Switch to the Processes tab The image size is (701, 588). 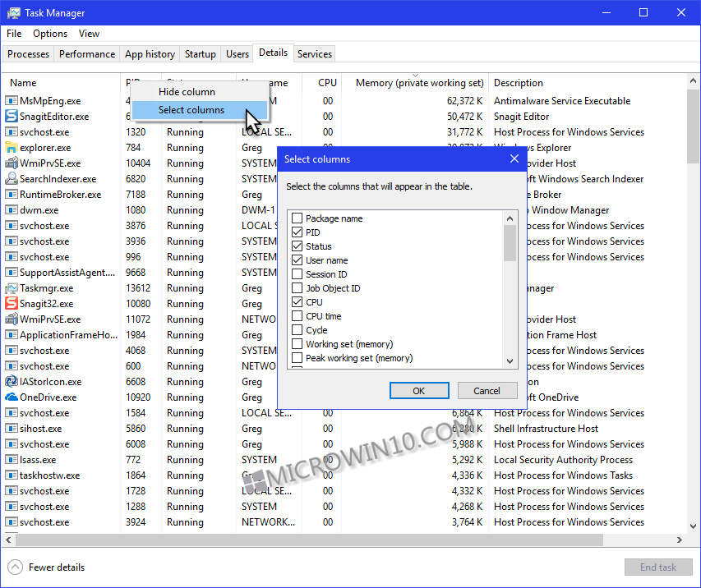click(x=28, y=54)
